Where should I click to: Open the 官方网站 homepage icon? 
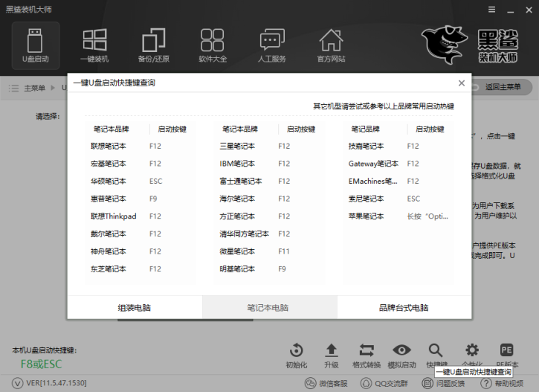tap(331, 45)
